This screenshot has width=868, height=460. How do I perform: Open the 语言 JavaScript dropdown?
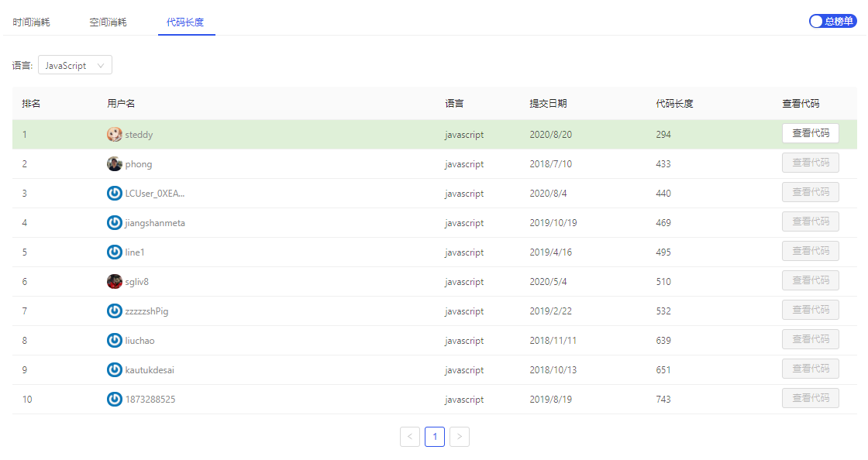click(x=74, y=64)
